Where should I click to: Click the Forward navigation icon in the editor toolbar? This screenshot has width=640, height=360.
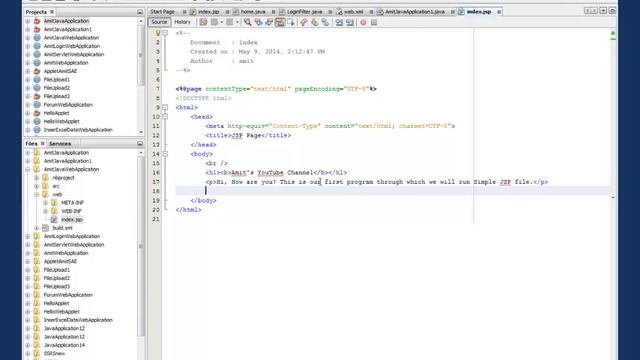[229, 22]
